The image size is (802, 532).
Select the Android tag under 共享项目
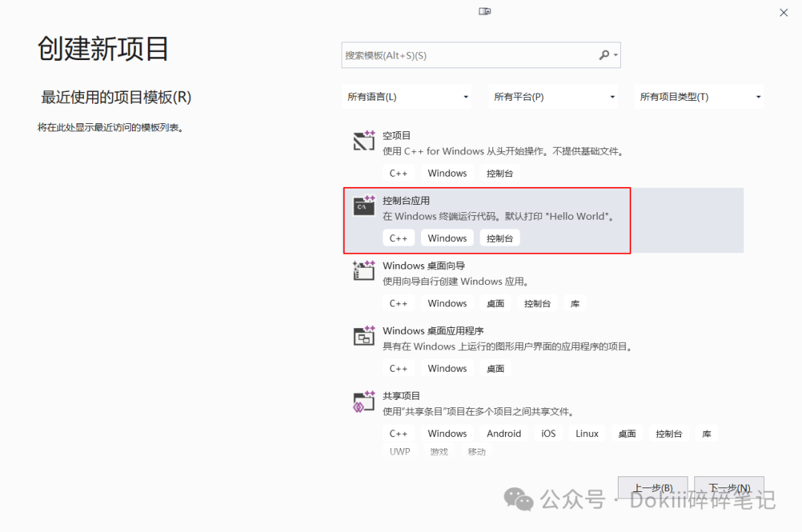pyautogui.click(x=503, y=433)
